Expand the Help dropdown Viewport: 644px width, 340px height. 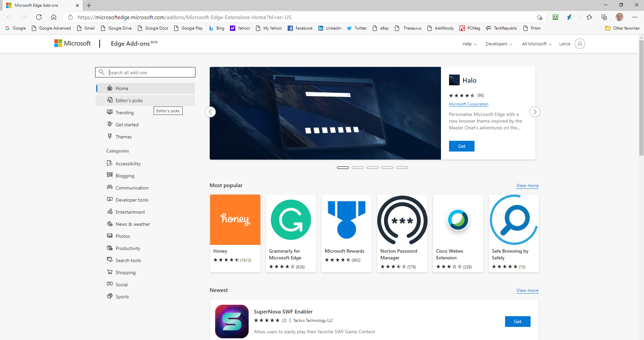coord(469,44)
